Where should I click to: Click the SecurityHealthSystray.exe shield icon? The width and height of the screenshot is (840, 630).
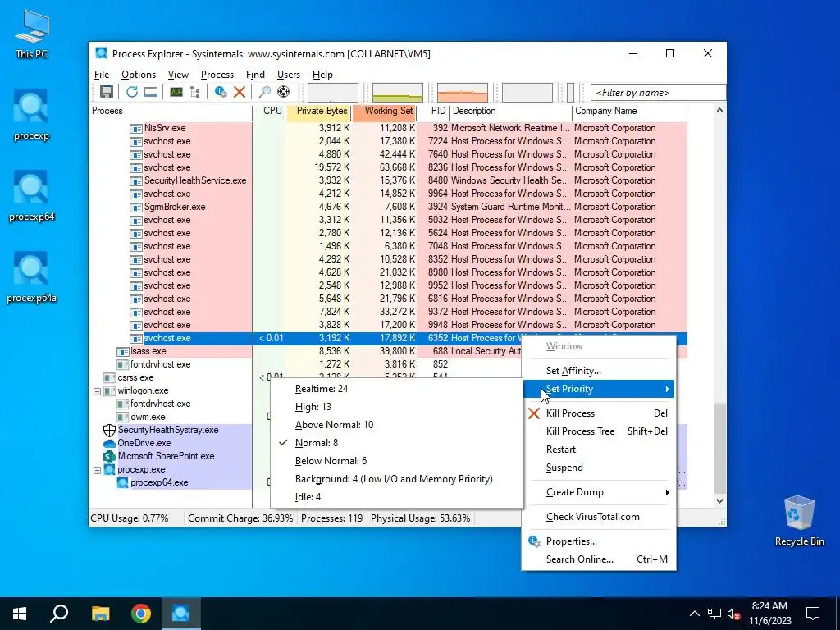tap(109, 430)
